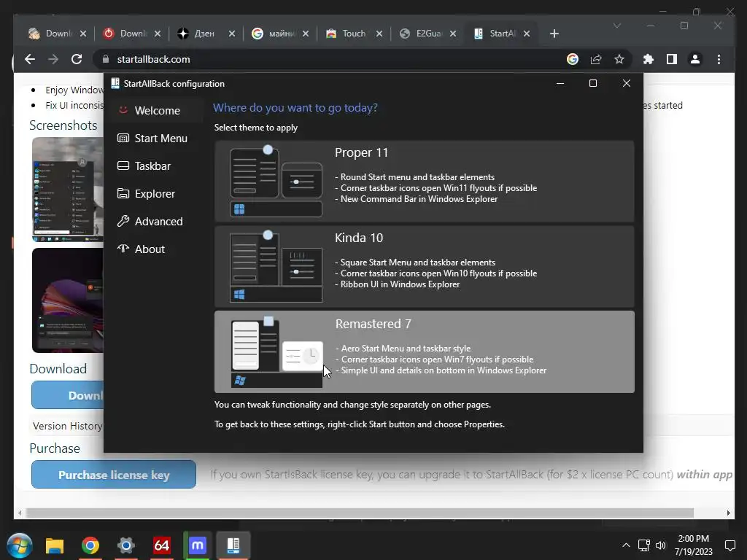Click the Taskbar sidebar icon

[x=123, y=166]
